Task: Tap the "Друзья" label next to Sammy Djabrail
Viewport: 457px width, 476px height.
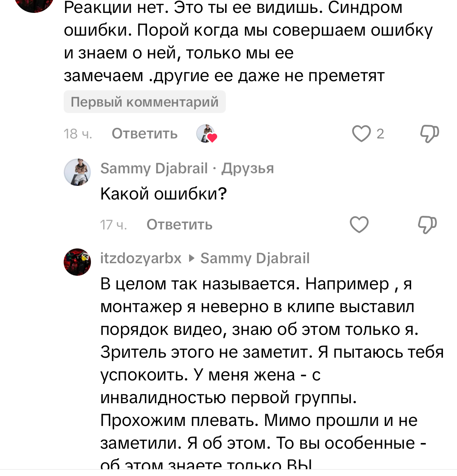Action: (x=247, y=168)
